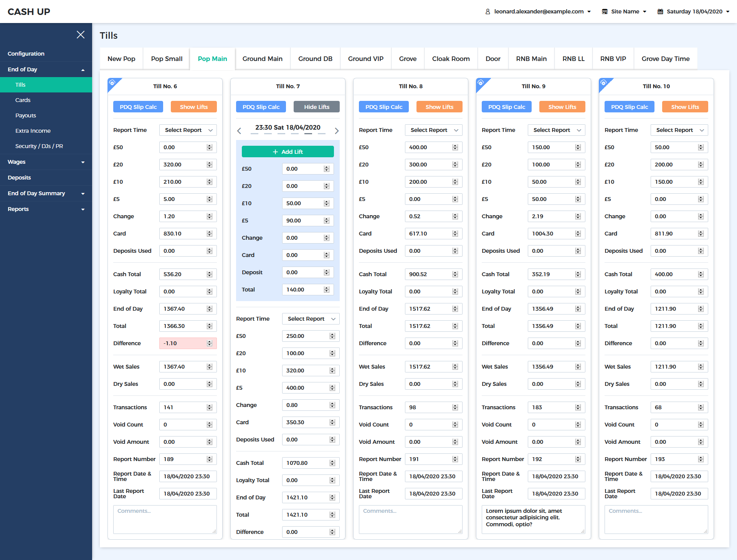Click the corner badge icon on Till No. 9
Screen dimensions: 737x560
(x=481, y=82)
